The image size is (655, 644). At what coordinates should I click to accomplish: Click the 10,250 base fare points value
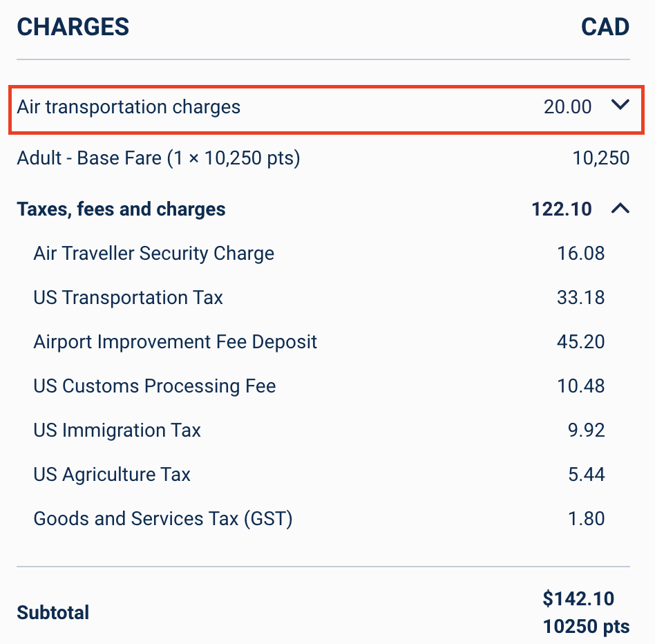600,158
